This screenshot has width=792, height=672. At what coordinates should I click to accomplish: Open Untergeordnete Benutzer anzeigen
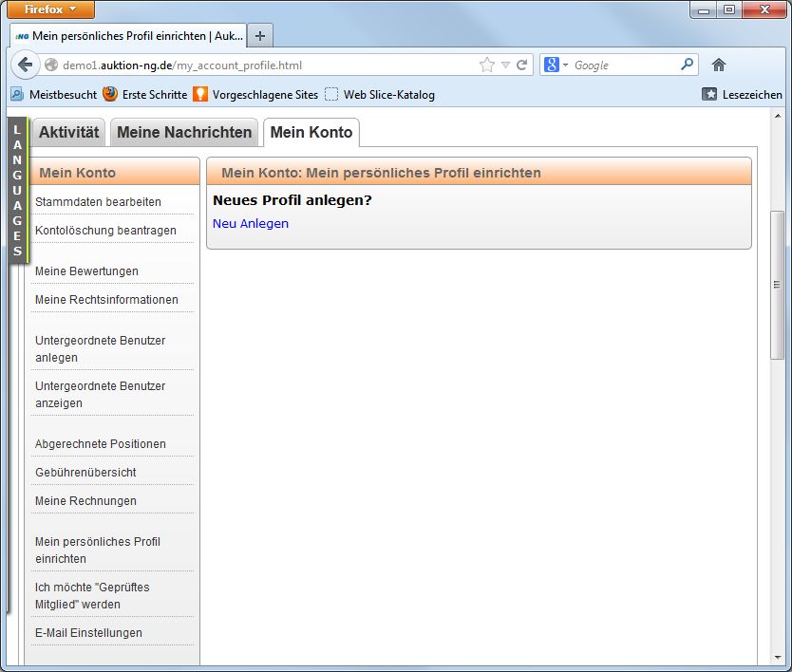click(x=100, y=394)
